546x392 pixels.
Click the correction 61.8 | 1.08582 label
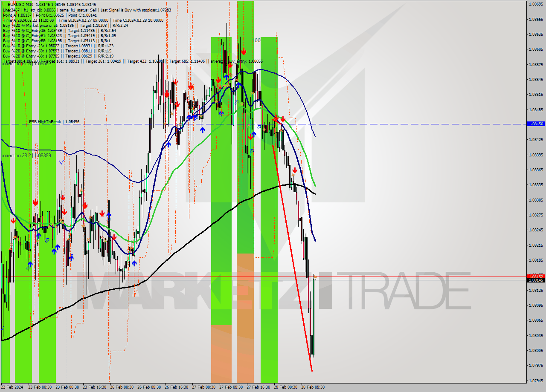26,63
